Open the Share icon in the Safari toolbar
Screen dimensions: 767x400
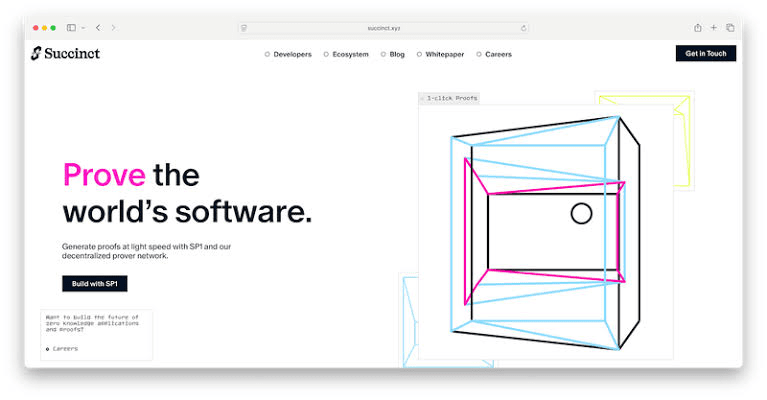tap(698, 28)
